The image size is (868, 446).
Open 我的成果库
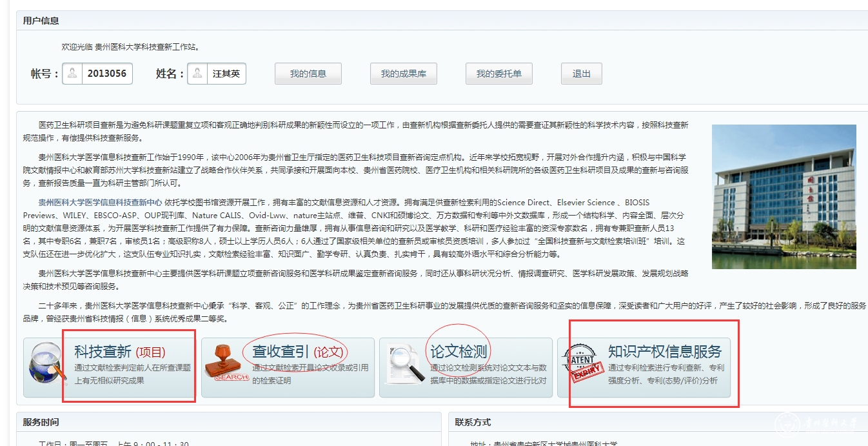click(x=403, y=74)
